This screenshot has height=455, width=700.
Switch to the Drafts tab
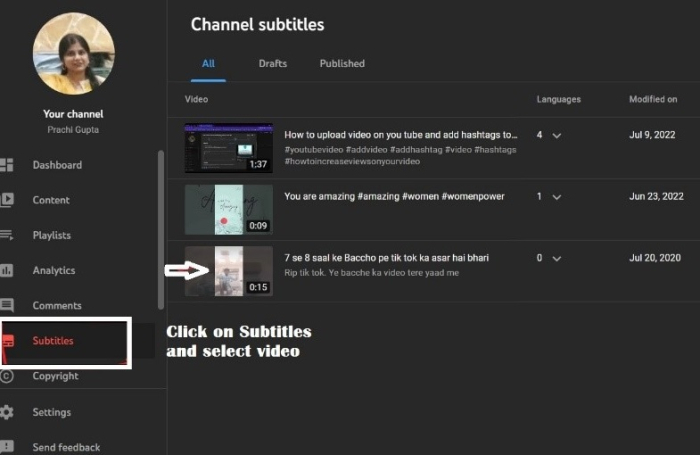click(273, 64)
